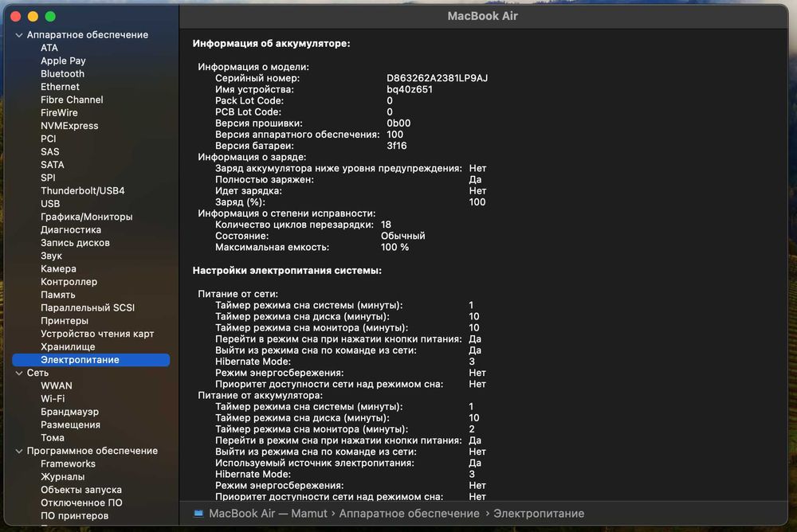Click the MacBook Air window title
The height and width of the screenshot is (532, 797).
click(482, 16)
